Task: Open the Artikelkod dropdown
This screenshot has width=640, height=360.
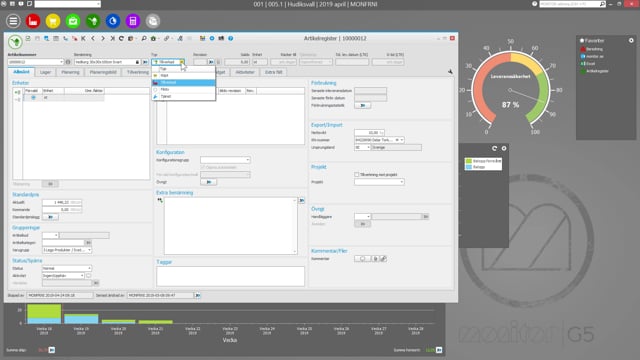Action: [x=56, y=236]
